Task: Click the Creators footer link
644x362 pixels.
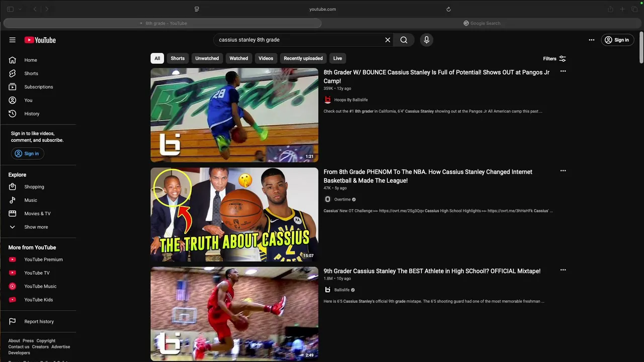Action: tap(40, 347)
